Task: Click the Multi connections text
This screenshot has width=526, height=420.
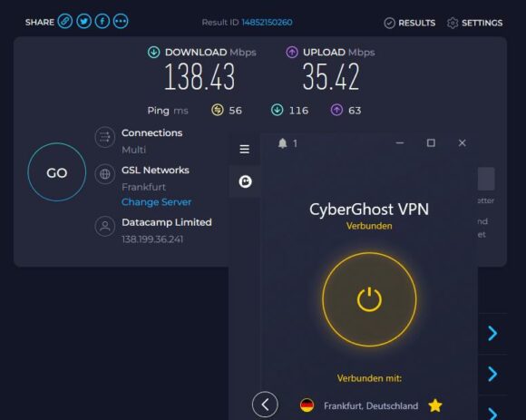Action: 133,150
